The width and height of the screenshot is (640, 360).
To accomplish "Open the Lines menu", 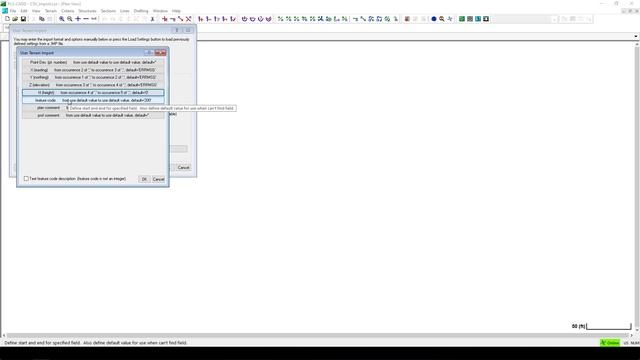I will point(124,11).
